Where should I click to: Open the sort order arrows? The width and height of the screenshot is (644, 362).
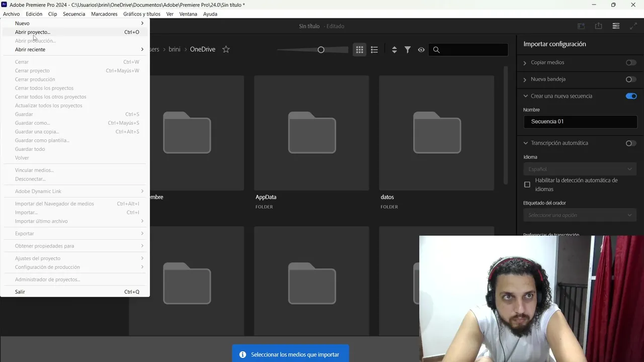tap(394, 49)
